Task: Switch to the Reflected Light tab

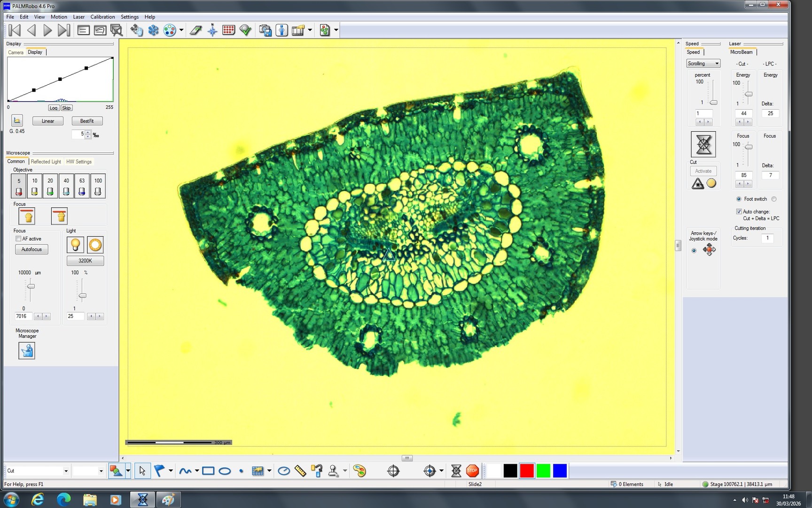Action: click(x=46, y=161)
